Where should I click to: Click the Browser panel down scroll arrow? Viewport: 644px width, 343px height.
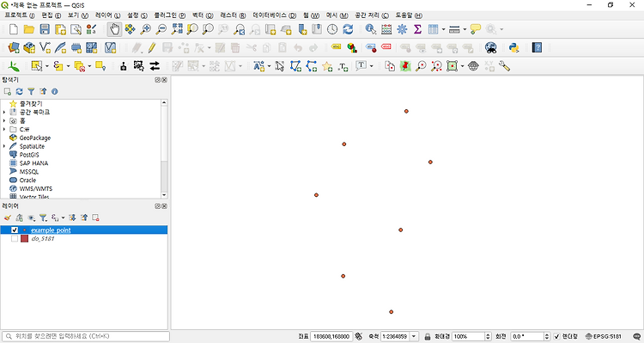point(164,195)
